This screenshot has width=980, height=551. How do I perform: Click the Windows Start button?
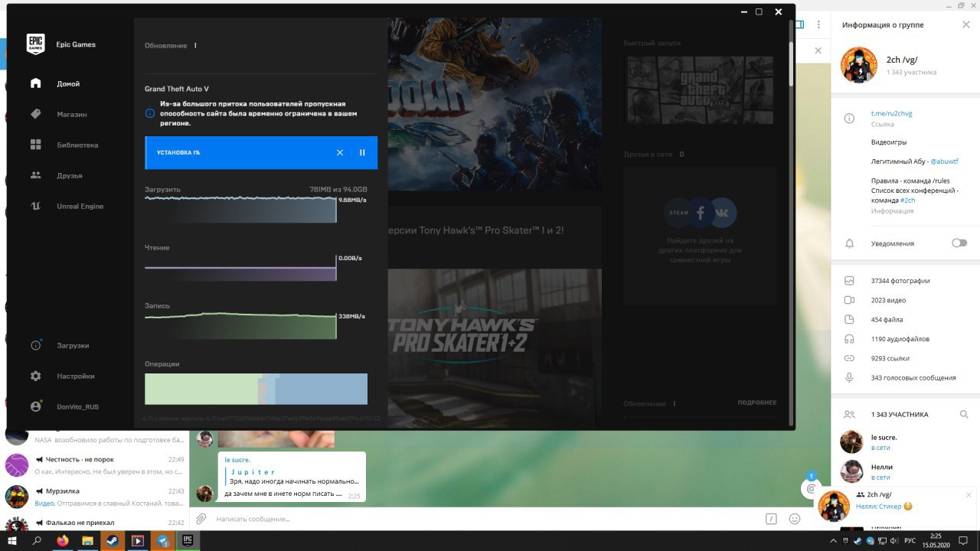11,541
